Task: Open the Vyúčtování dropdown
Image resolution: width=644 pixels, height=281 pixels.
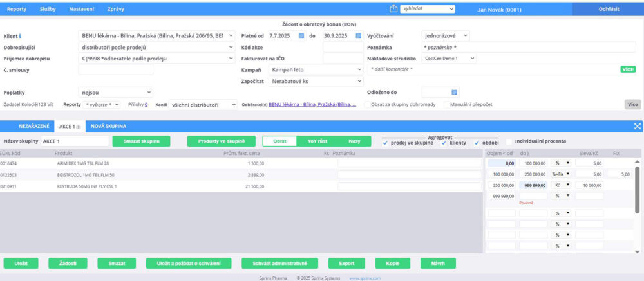Action: (x=446, y=35)
